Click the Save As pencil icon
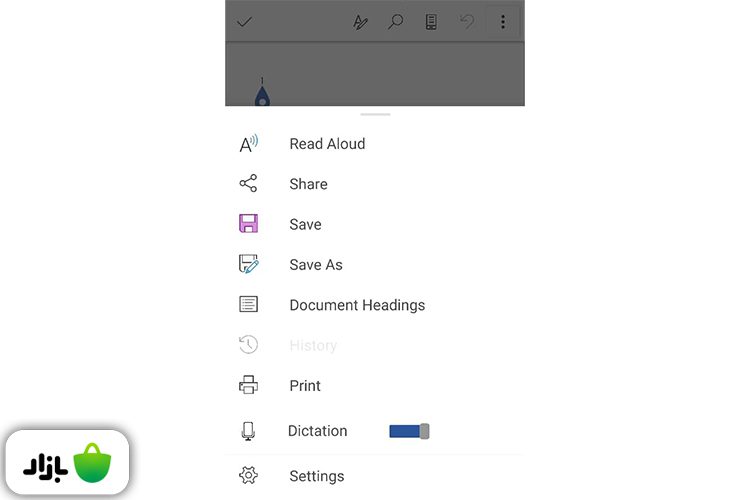The width and height of the screenshot is (750, 500). tap(248, 265)
